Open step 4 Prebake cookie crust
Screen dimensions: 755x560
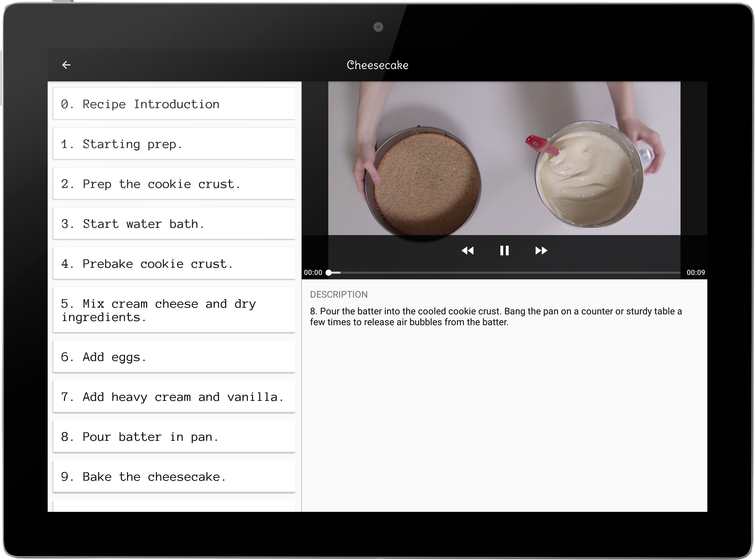tap(174, 263)
